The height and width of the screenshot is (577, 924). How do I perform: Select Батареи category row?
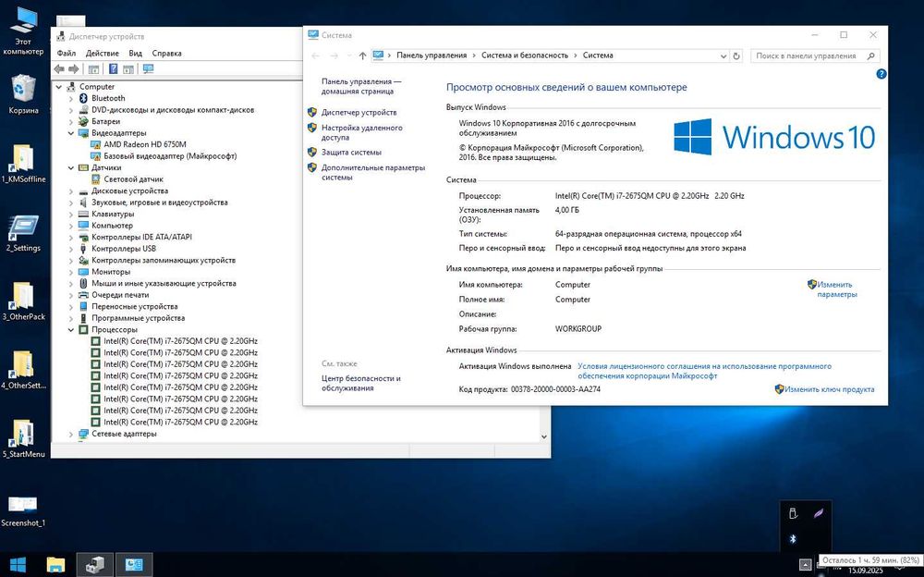pos(105,121)
